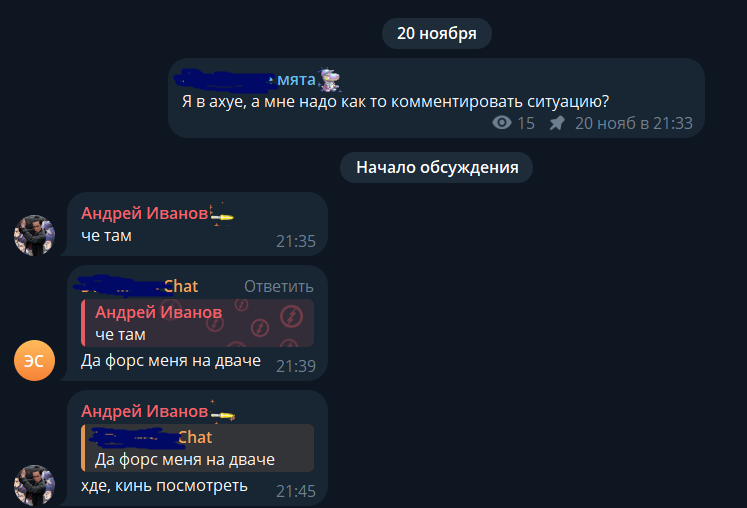Screen dimensions: 747x508
Task: Open Андрей Иванов avatar at bottom message
Action: pos(34,485)
